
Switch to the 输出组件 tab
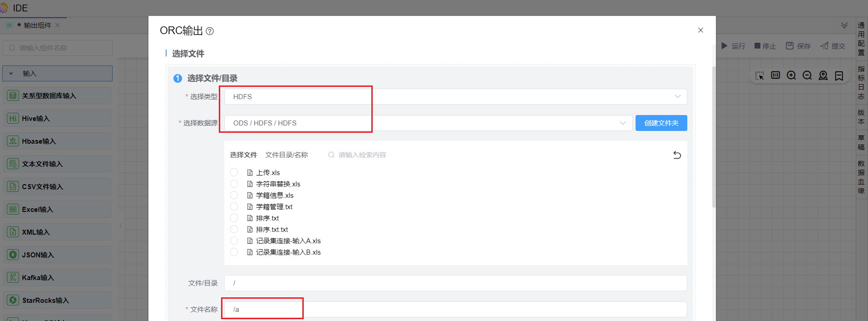coord(37,25)
